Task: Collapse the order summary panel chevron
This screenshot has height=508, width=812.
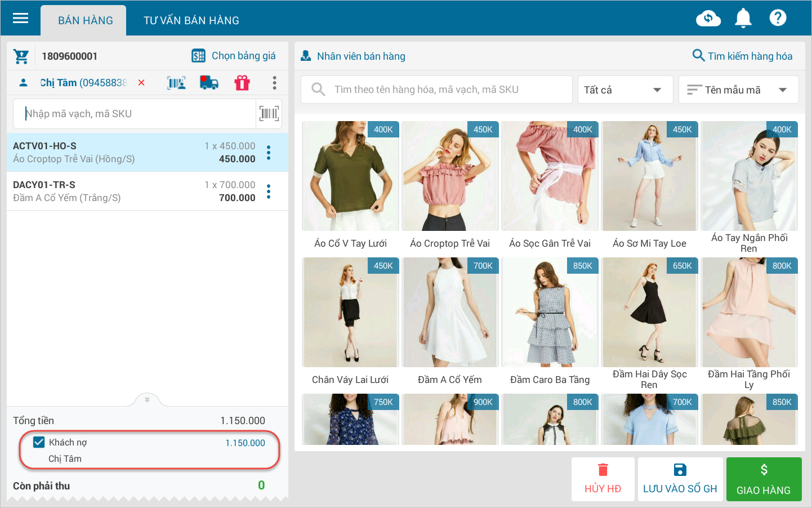Action: click(x=148, y=399)
